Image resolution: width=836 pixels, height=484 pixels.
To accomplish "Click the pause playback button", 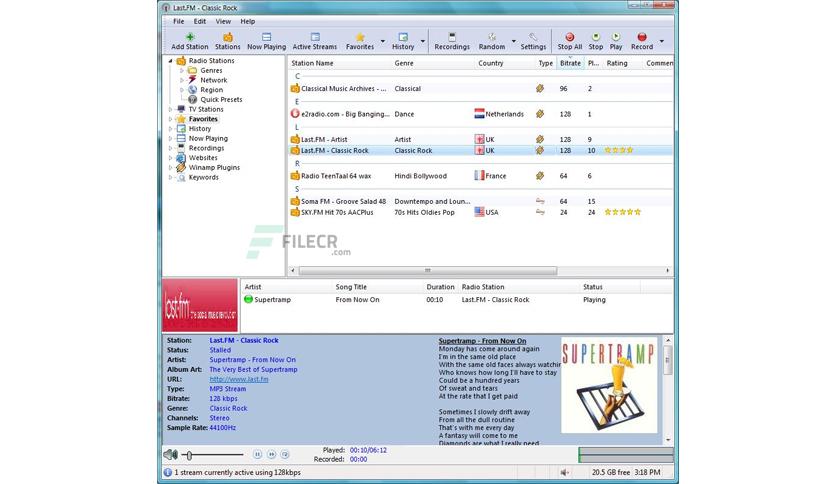I will (258, 455).
